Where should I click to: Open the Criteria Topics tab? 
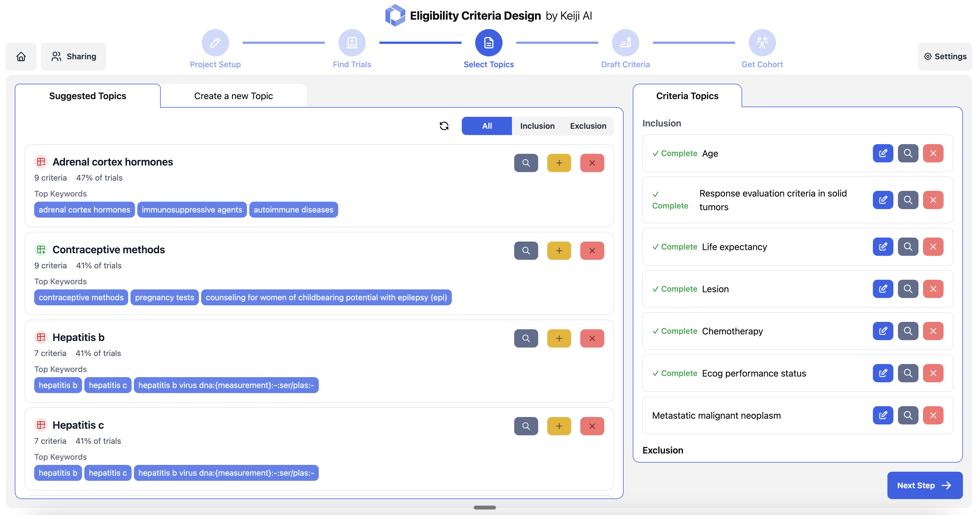(687, 95)
